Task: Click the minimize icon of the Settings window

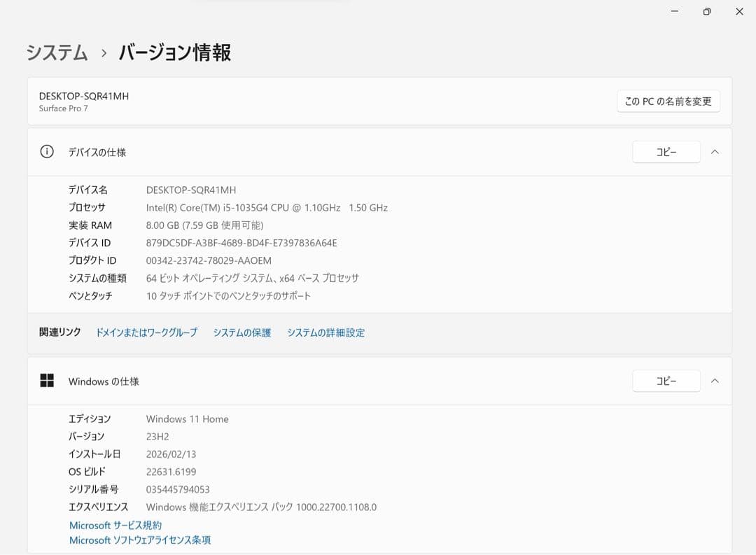Action: pyautogui.click(x=673, y=11)
